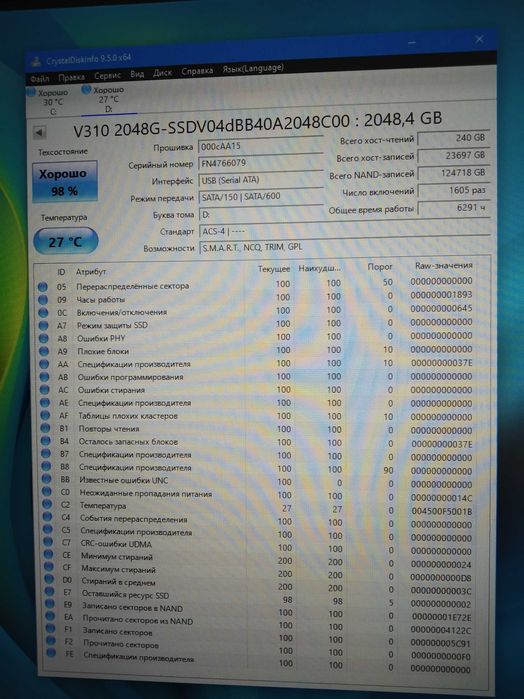This screenshot has width=524, height=699.
Task: Click the Возможности field S.M.A.R.T., NCQ, TRIM, GPL
Action: (345, 247)
